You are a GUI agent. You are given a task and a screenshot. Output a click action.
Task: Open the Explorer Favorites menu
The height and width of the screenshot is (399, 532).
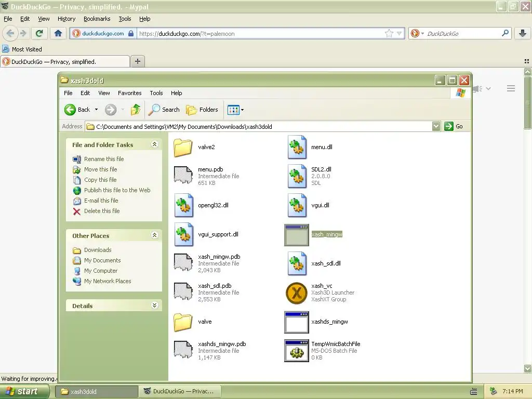[x=129, y=93]
